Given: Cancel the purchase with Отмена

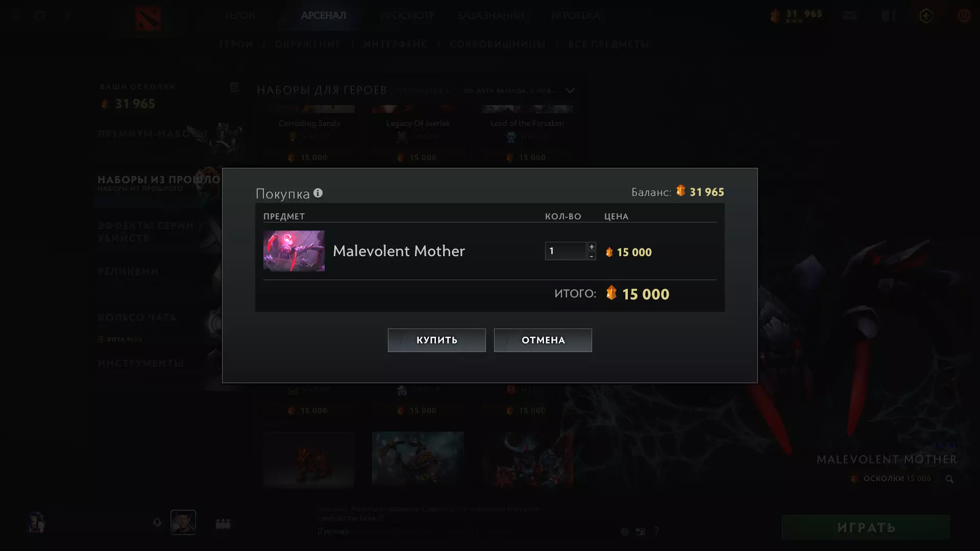Looking at the screenshot, I should tap(543, 340).
